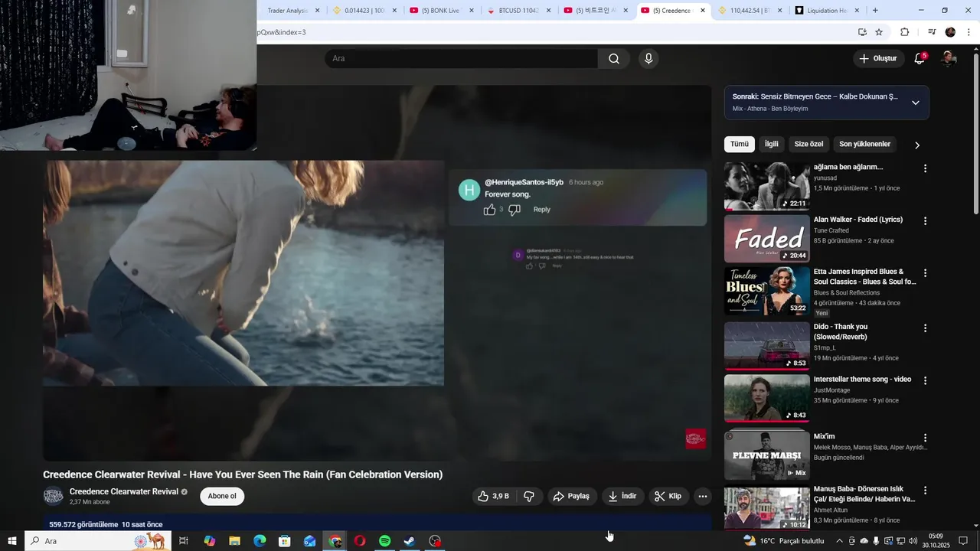Open Windows Start menu

[x=12, y=541]
